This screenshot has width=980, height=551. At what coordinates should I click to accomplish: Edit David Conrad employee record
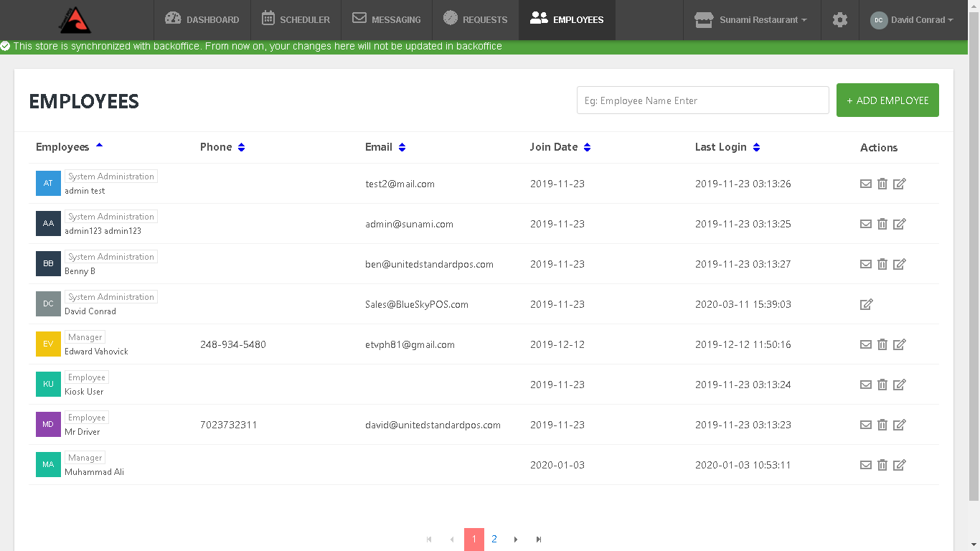click(867, 304)
